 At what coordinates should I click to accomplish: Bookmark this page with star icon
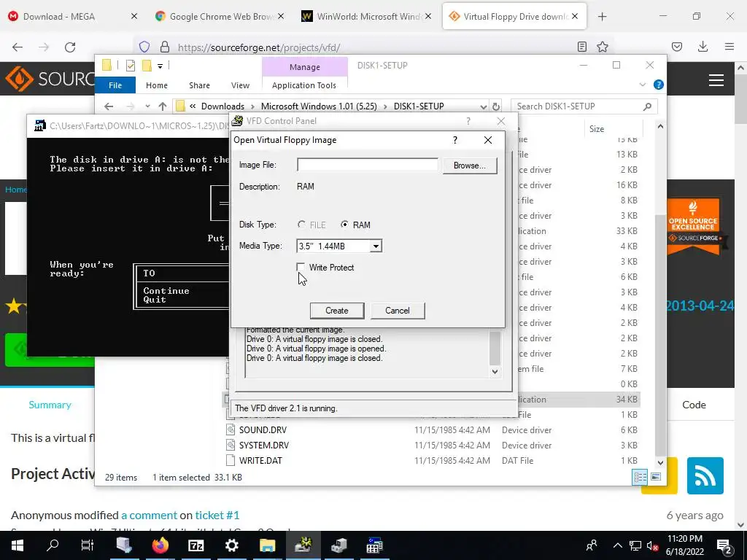[603, 47]
